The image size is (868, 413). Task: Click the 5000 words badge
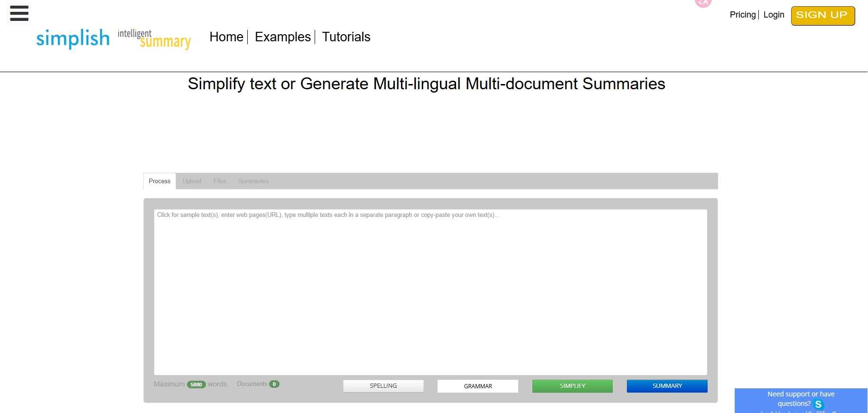click(x=196, y=385)
